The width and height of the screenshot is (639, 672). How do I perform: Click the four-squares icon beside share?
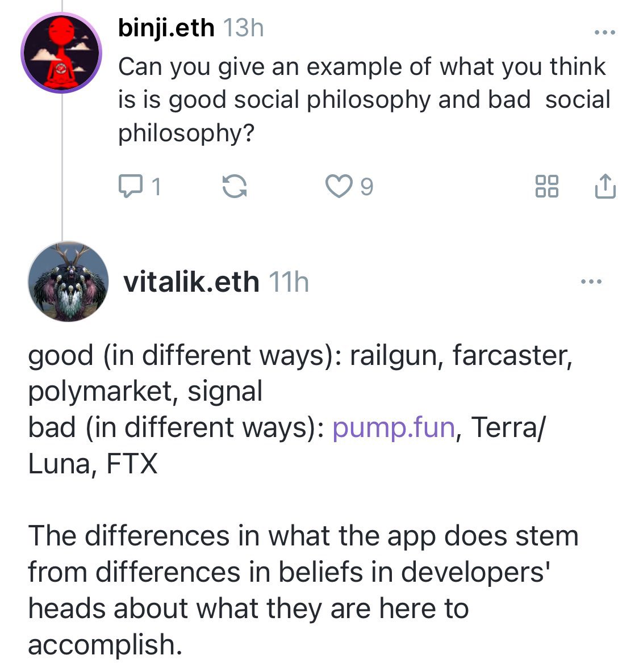547,186
